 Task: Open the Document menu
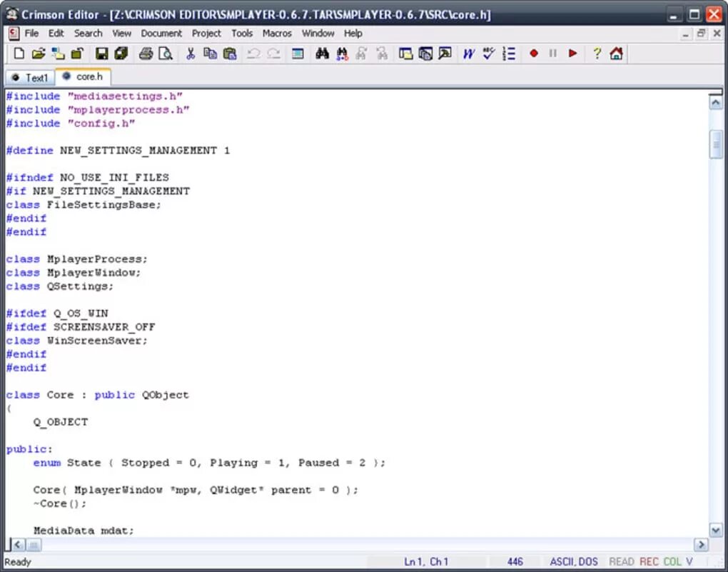click(161, 34)
